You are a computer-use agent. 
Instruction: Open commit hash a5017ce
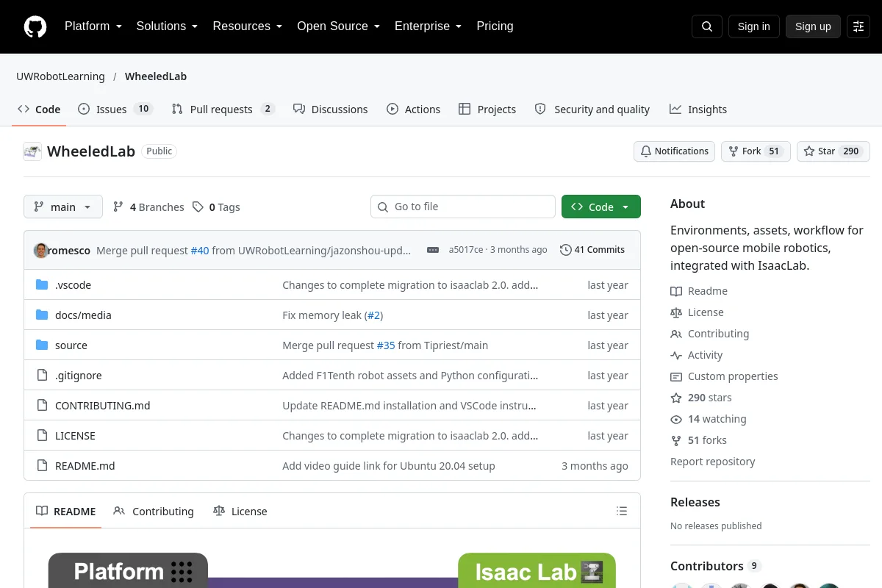(466, 250)
